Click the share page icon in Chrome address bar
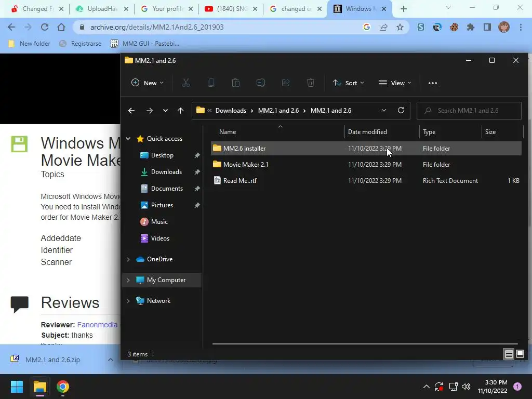The width and height of the screenshot is (532, 399). [383, 27]
